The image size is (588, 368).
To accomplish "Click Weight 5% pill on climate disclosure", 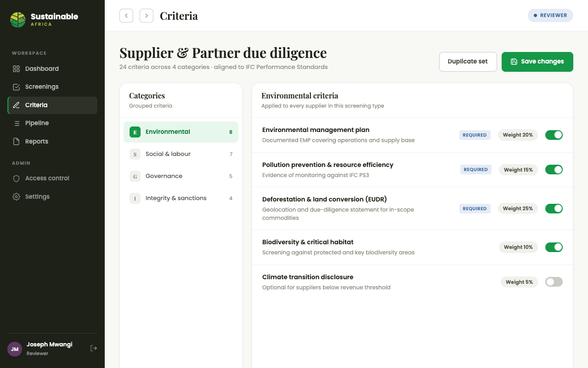I will click(x=519, y=282).
